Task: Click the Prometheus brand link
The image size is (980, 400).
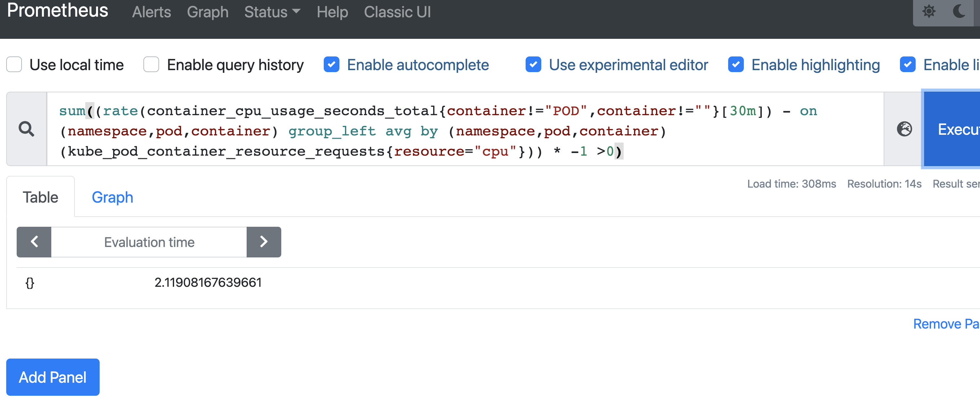Action: click(58, 10)
